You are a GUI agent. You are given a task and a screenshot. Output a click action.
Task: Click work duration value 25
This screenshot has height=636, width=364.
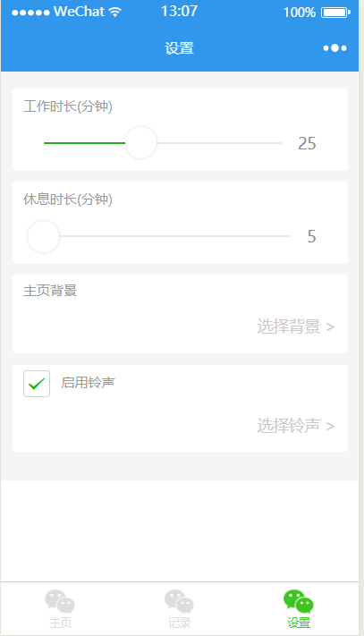click(307, 143)
